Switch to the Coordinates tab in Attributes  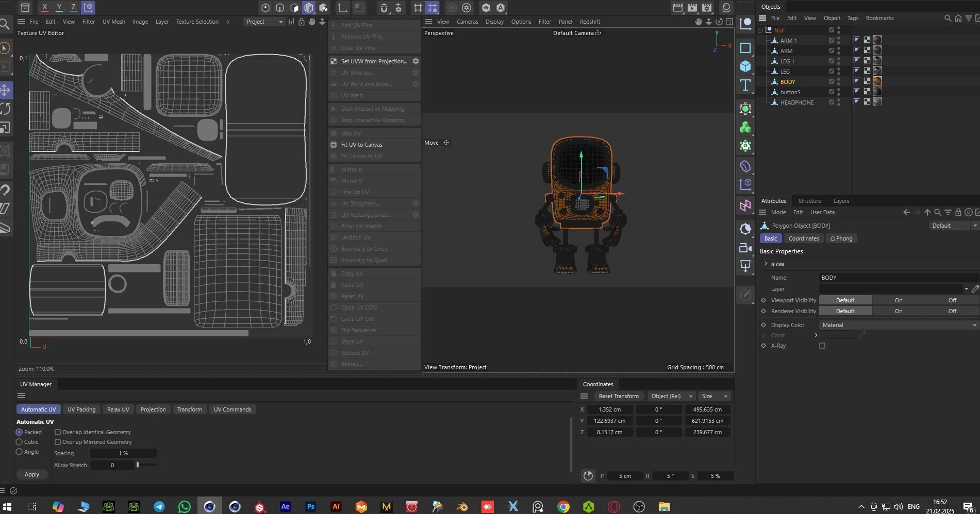(x=804, y=238)
